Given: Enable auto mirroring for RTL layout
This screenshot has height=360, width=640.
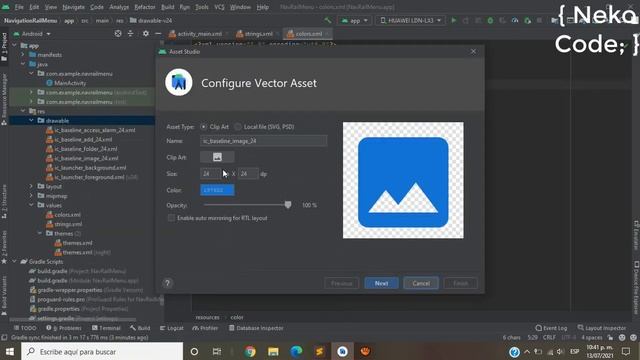Looking at the screenshot, I should click(x=171, y=218).
